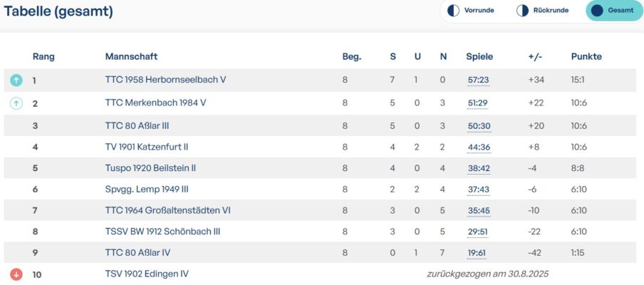Click the half-circle icon beside Rückrunde
This screenshot has height=285, width=644.
pos(522,11)
